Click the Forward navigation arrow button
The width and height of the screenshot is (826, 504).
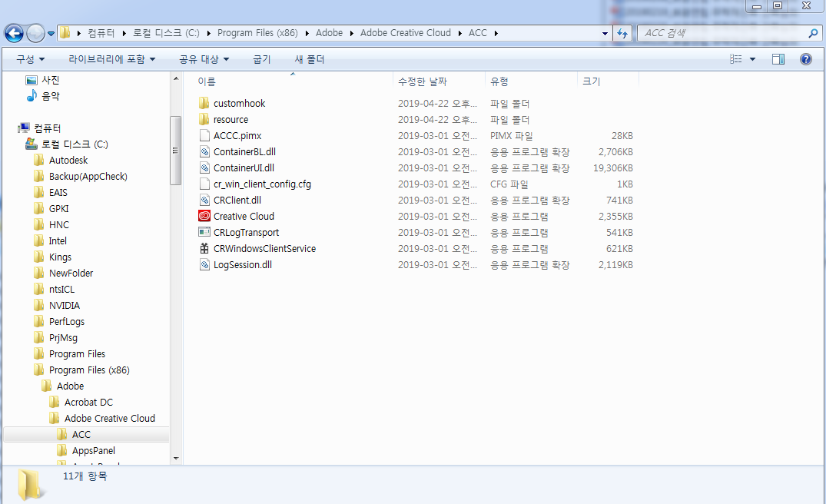point(35,33)
